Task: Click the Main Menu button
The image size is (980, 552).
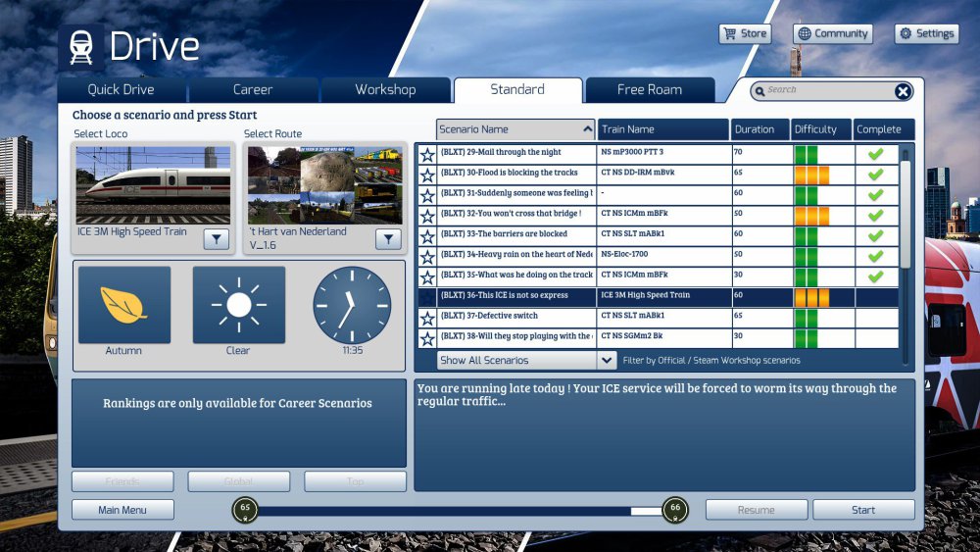Action: tap(122, 510)
